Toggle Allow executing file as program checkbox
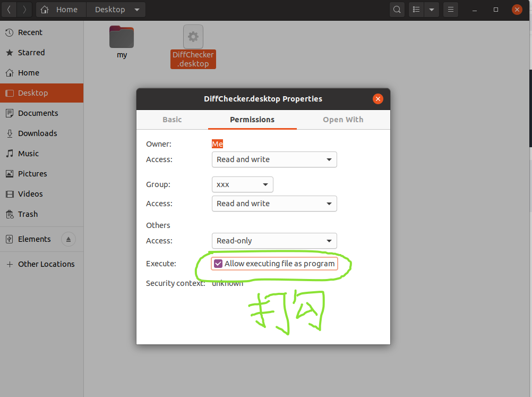Viewport: 532px width, 397px height. click(x=218, y=264)
